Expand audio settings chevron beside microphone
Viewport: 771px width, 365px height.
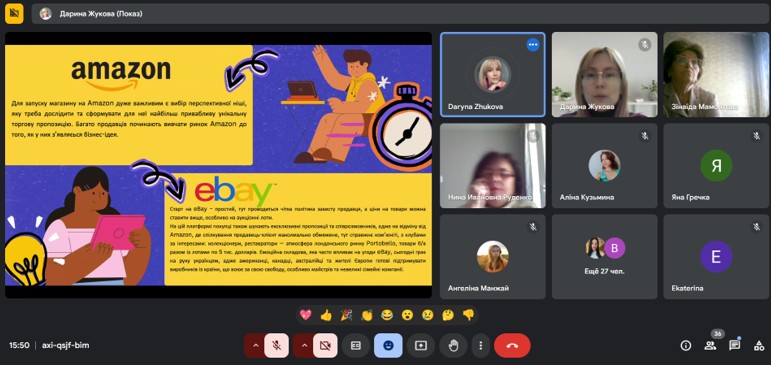click(255, 345)
